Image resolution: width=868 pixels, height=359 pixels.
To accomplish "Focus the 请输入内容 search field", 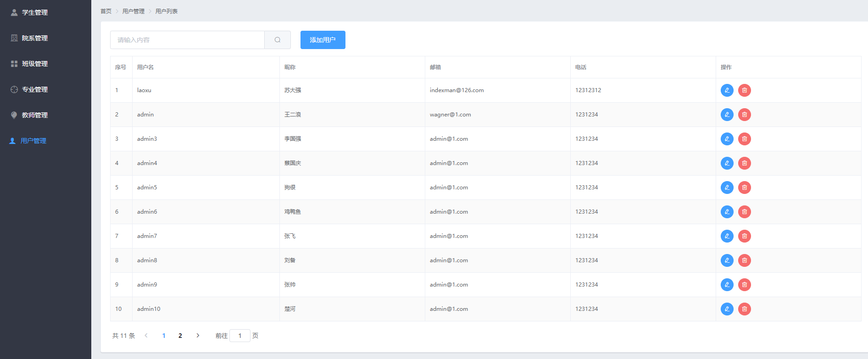I will coord(187,40).
